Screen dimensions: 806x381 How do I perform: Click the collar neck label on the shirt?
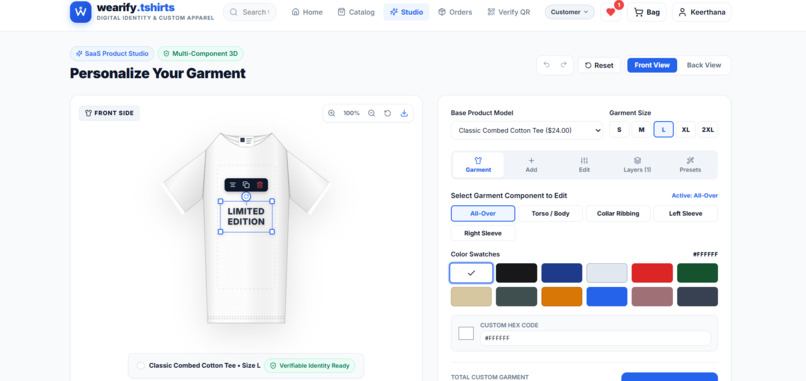click(246, 141)
